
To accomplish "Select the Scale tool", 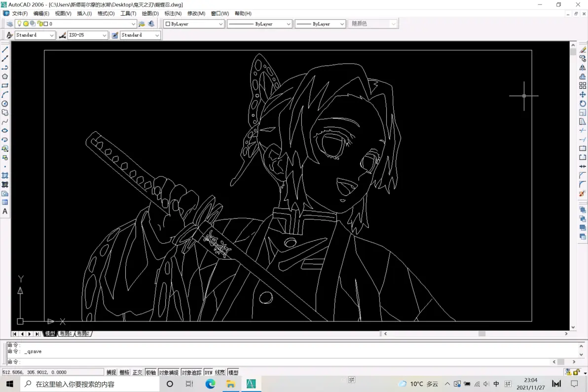I will pos(583,112).
